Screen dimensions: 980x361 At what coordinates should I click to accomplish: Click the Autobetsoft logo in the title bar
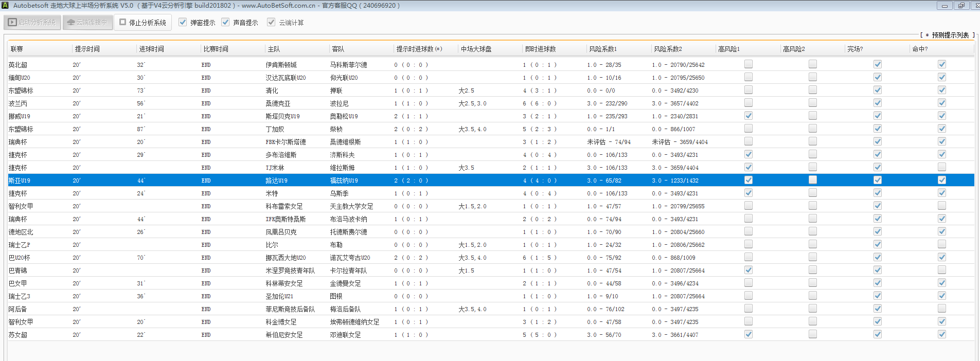5,5
